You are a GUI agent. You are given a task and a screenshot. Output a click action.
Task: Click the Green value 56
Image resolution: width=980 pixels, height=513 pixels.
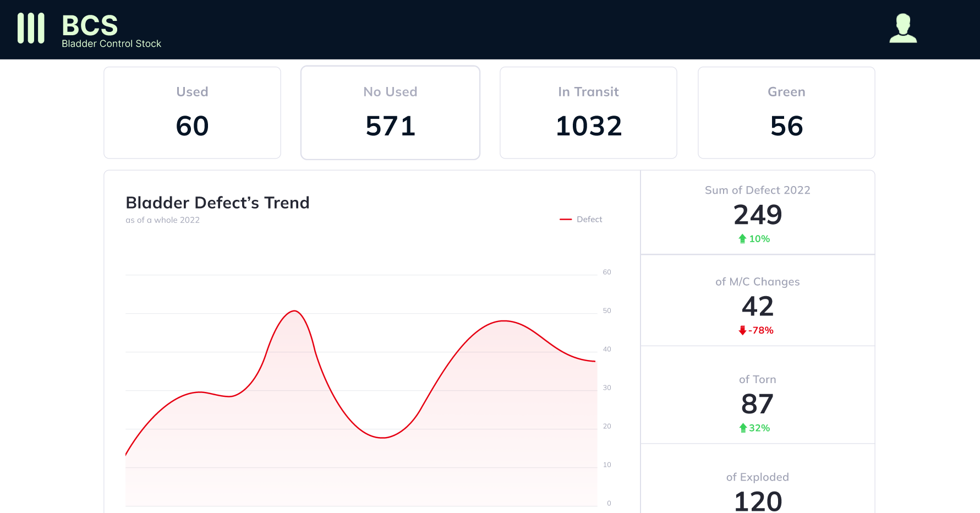click(x=786, y=126)
